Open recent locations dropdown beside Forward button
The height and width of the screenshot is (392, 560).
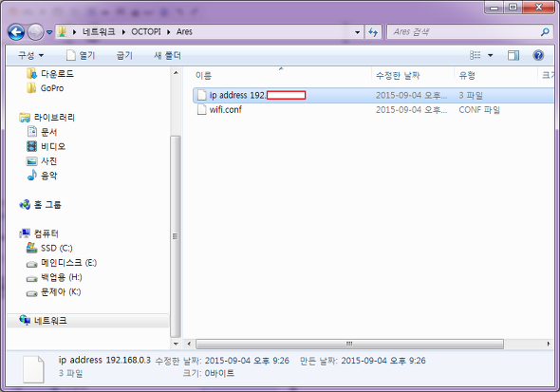coord(49,32)
